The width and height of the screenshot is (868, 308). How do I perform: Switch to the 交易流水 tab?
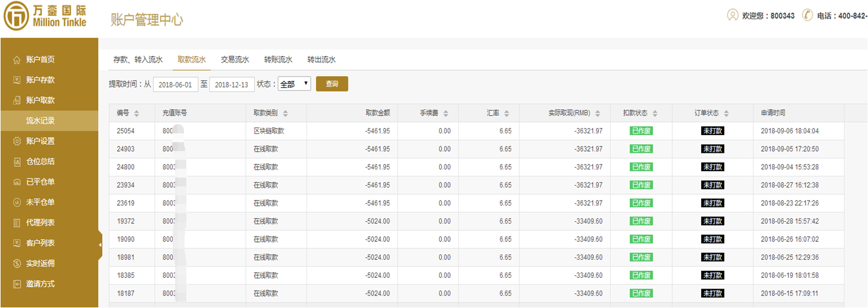coord(235,60)
